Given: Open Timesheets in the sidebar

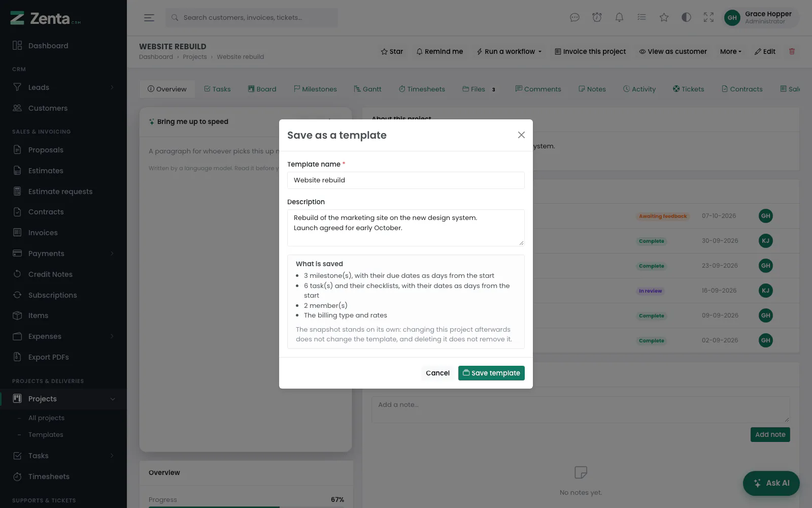Looking at the screenshot, I should (x=63, y=477).
